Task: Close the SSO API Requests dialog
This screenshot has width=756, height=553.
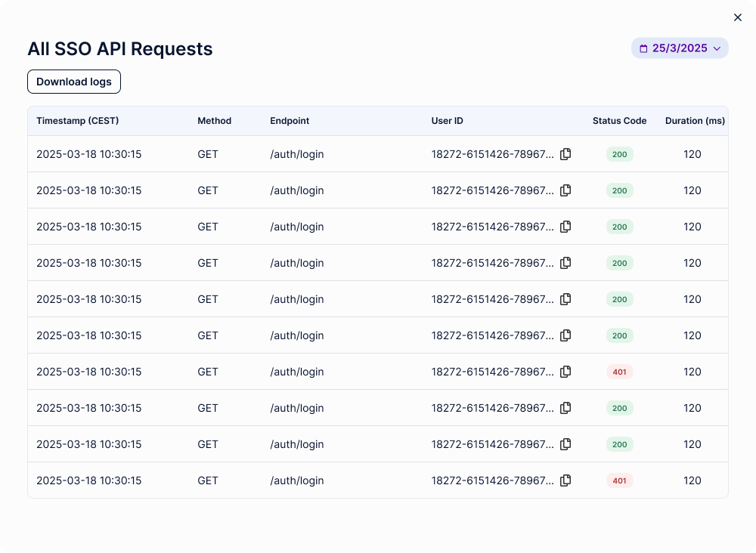Action: coord(738,17)
